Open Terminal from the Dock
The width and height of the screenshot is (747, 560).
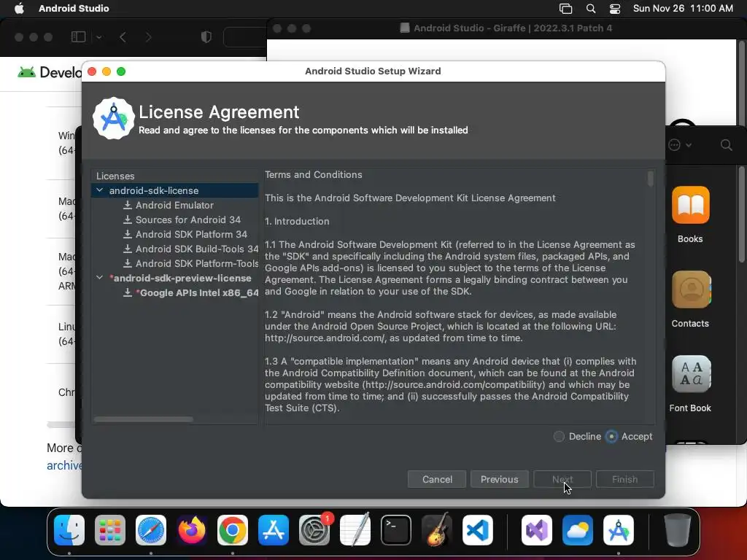(396, 530)
